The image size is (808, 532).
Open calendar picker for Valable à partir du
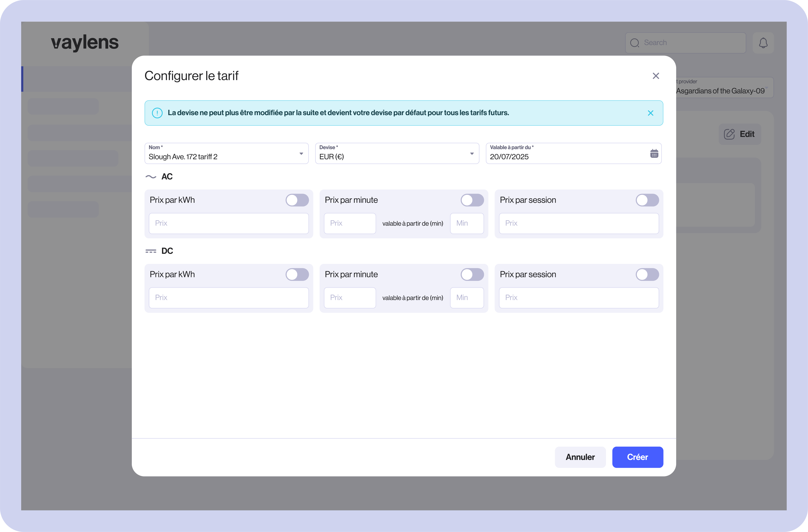654,154
